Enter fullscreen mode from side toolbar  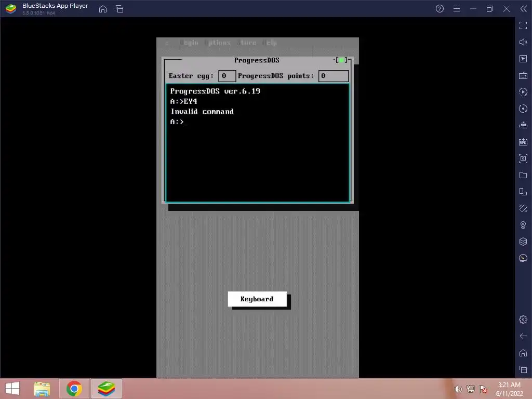tap(523, 25)
